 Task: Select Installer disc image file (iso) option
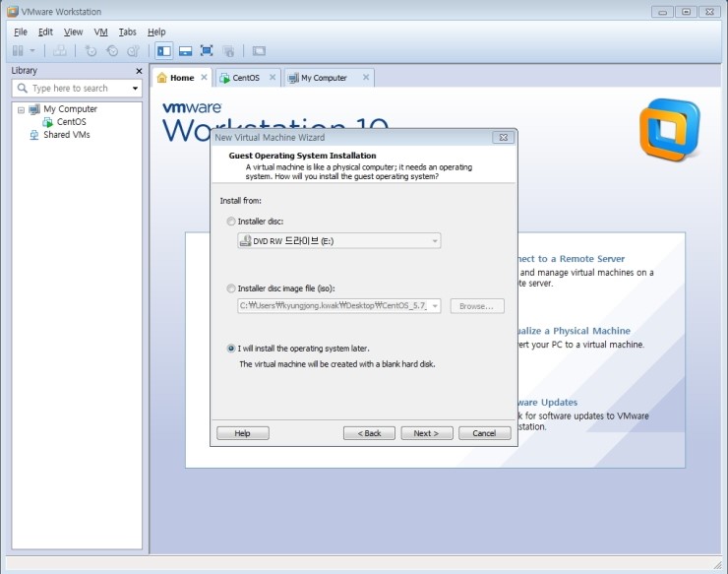[231, 288]
